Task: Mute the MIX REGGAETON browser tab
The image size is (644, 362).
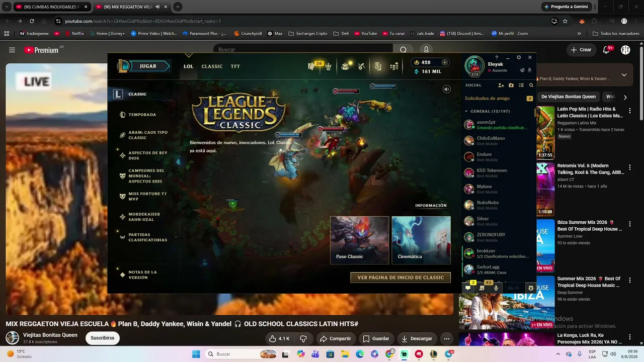Action: click(x=157, y=7)
